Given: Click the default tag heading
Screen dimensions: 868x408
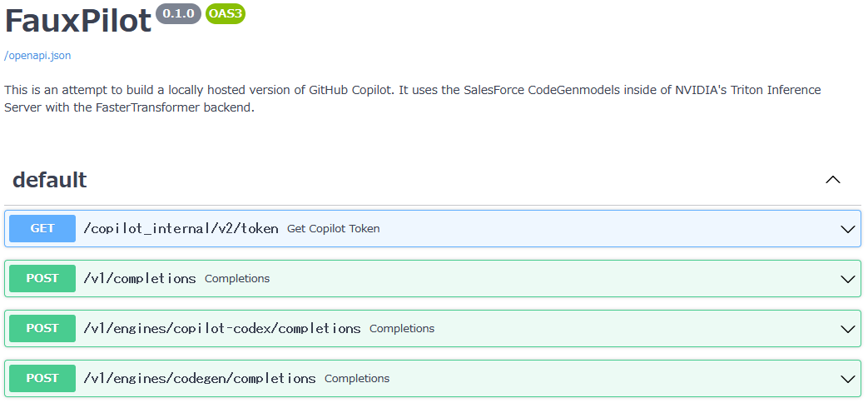Looking at the screenshot, I should click(50, 180).
